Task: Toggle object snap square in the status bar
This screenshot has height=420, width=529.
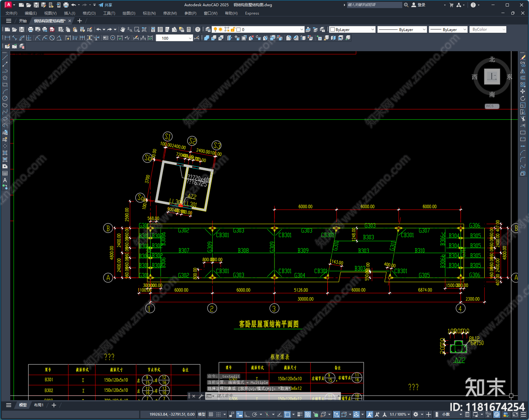Action: 287,414
